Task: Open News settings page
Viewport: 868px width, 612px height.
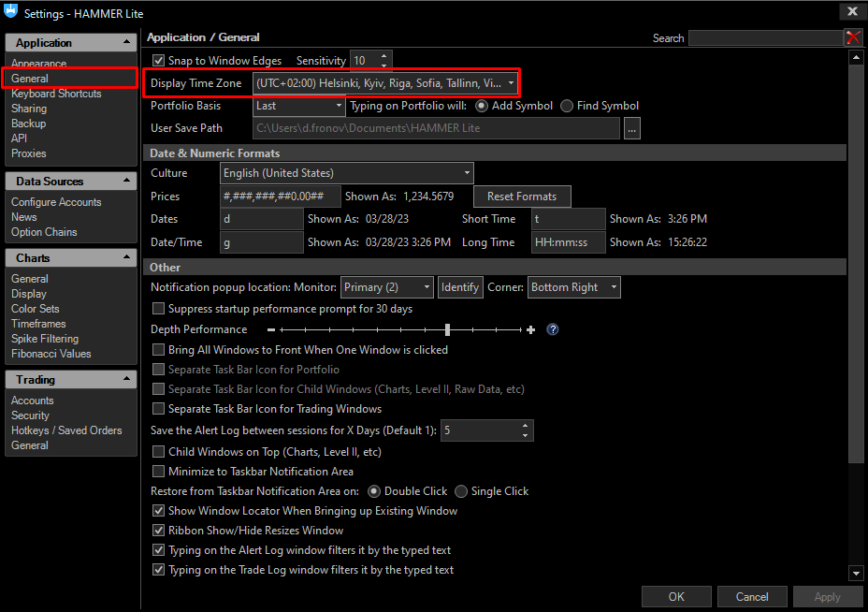Action: pyautogui.click(x=23, y=217)
